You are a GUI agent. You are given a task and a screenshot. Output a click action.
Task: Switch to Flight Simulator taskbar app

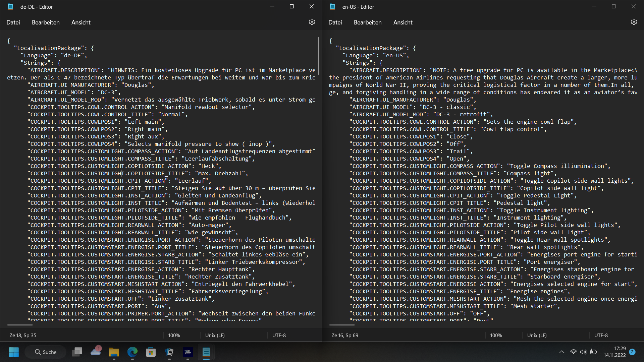pos(187,352)
